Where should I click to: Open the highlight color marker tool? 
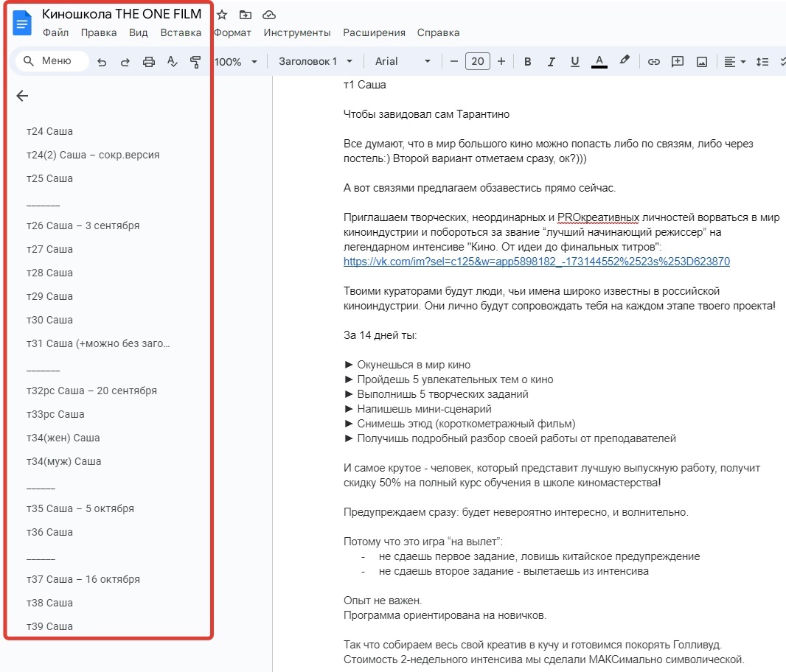coord(624,60)
